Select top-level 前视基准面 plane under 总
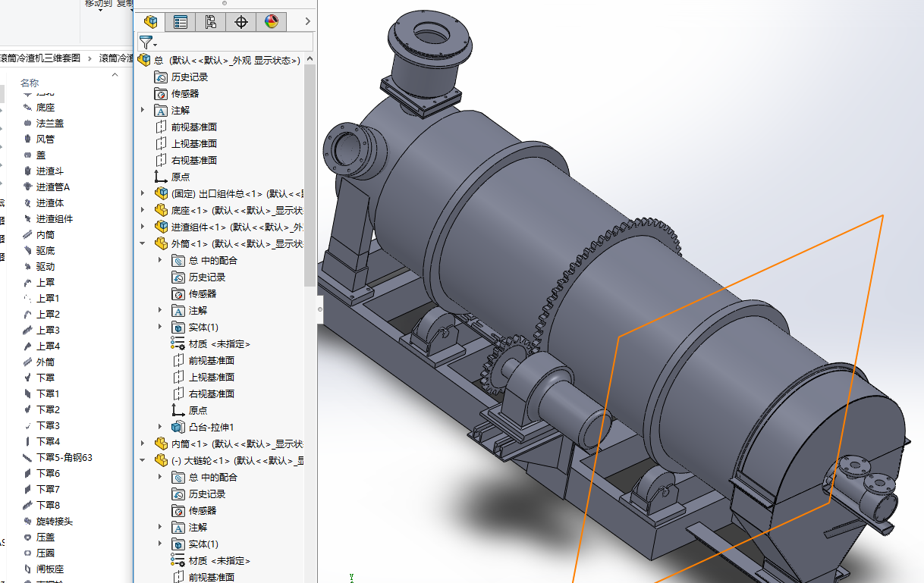Image resolution: width=924 pixels, height=583 pixels. coord(193,127)
